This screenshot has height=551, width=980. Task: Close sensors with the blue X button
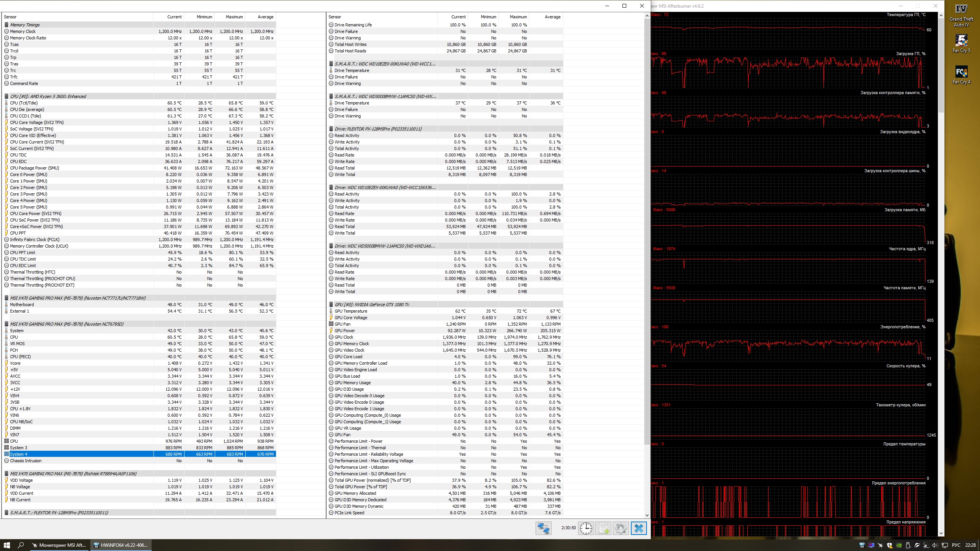[x=639, y=528]
